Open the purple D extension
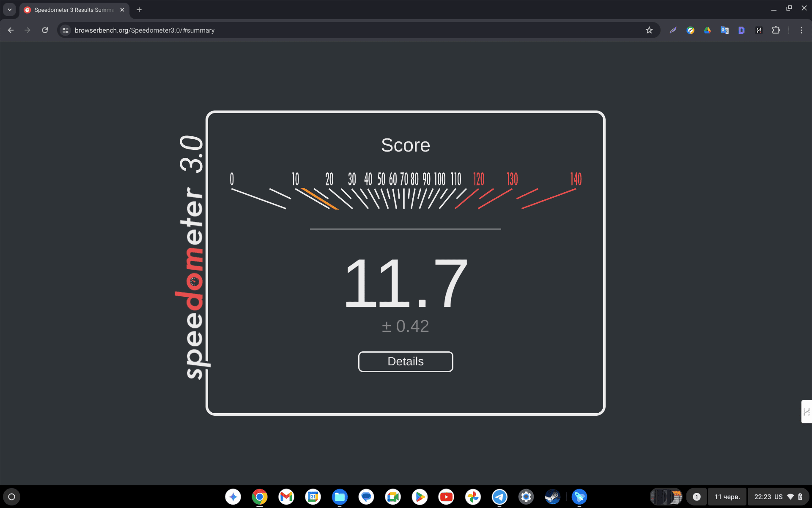This screenshot has width=812, height=508. [x=741, y=30]
